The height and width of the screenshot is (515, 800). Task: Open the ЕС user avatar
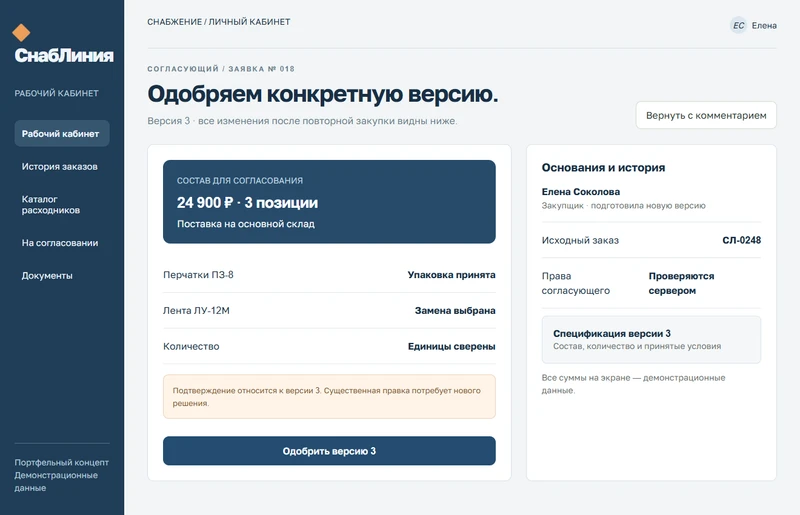pos(738,26)
